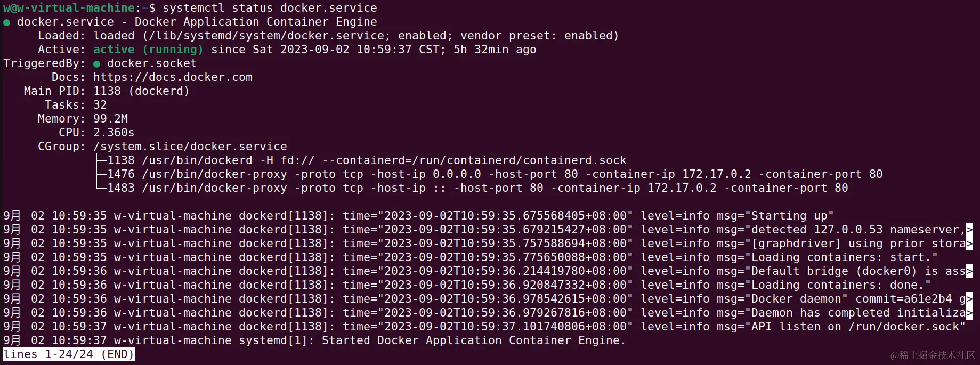
Task: Click the 'systemctl status docker.service' command text
Action: (270, 8)
